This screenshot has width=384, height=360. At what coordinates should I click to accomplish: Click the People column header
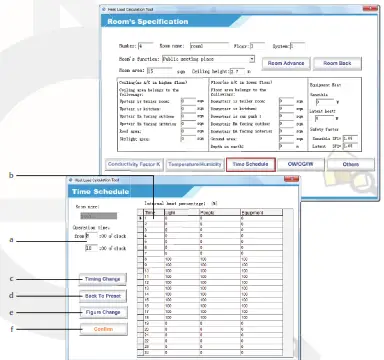click(x=220, y=212)
